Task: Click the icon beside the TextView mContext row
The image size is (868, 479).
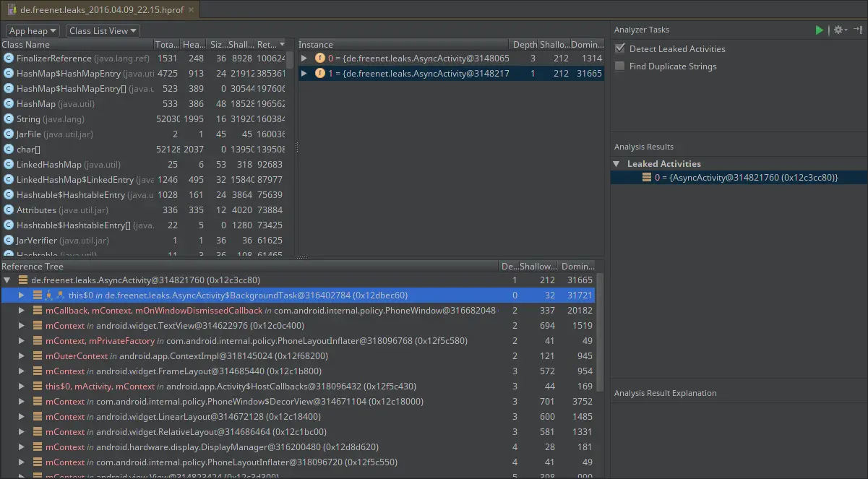Action: [38, 325]
